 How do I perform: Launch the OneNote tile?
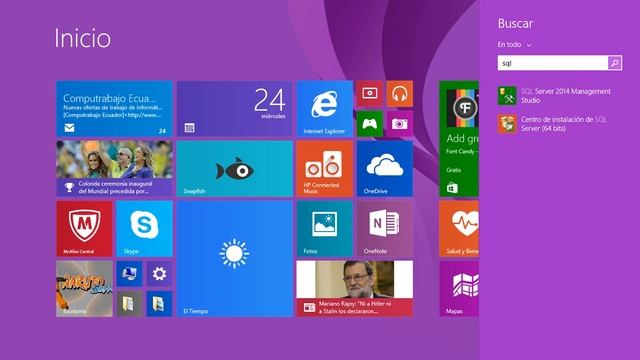(x=384, y=229)
